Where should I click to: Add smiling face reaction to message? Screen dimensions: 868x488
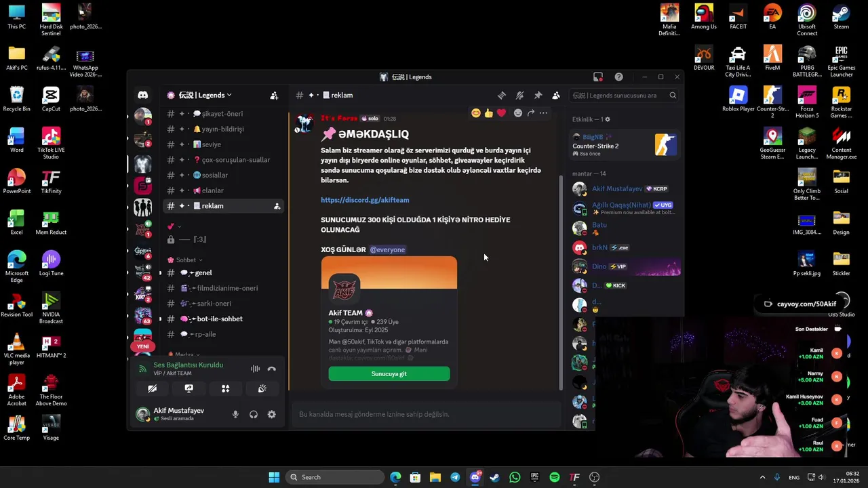476,113
